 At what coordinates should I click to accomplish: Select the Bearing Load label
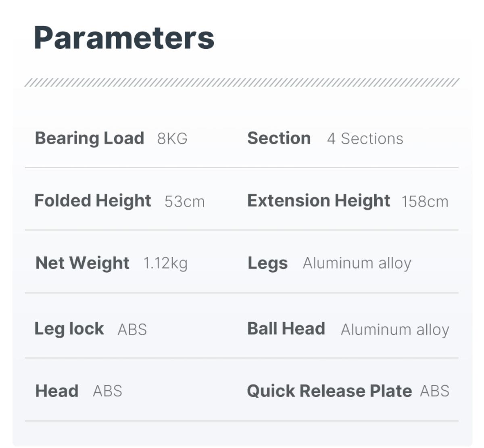click(x=90, y=138)
